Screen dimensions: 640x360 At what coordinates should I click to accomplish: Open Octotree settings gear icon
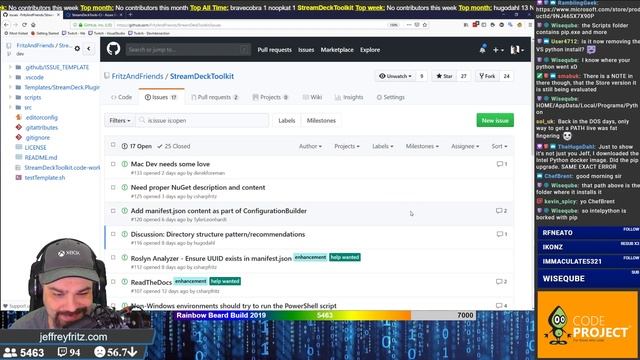pyautogui.click(x=77, y=49)
